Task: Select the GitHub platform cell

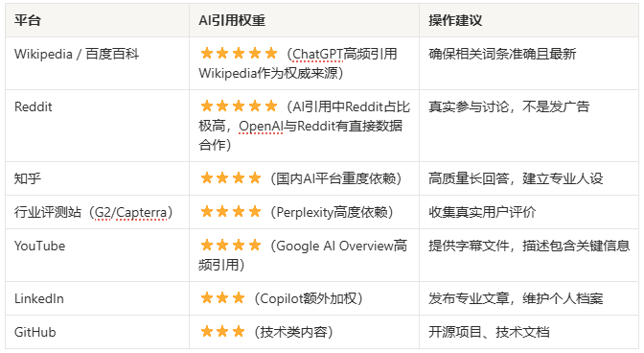Action: (97, 332)
